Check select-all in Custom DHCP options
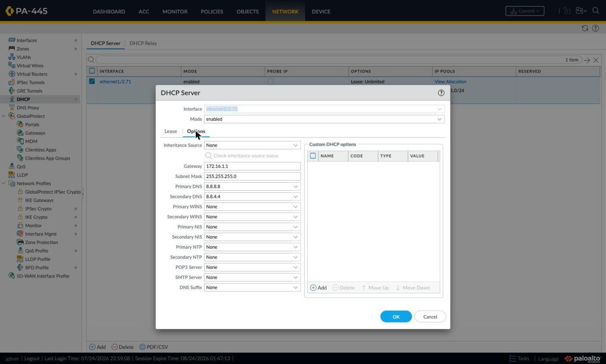Image resolution: width=606 pixels, height=364 pixels. tap(313, 156)
